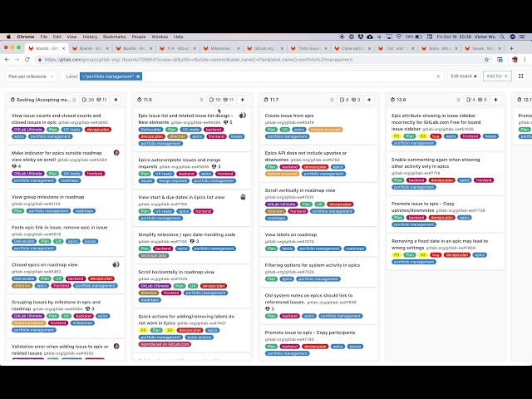
Task: Open Chrome three-dot menu
Action: [525, 60]
